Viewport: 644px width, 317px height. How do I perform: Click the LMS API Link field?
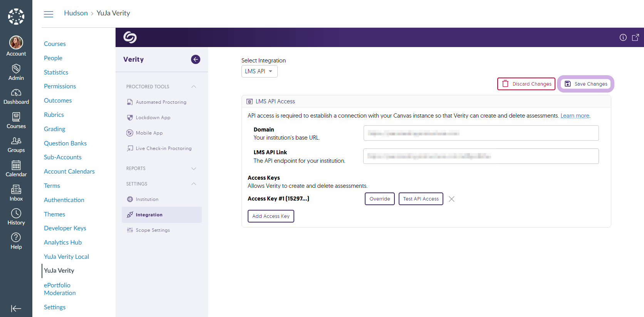pos(481,156)
